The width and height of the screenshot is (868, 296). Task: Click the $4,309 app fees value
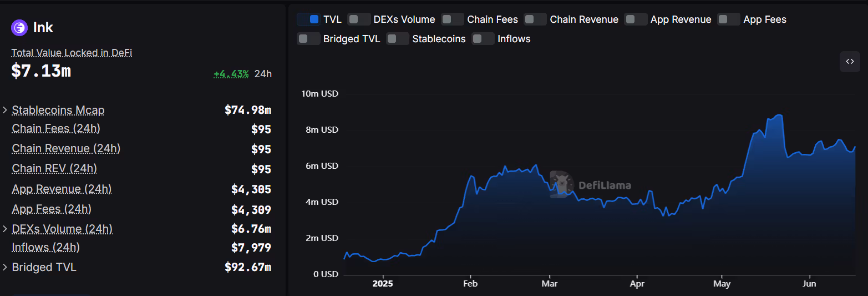point(251,210)
